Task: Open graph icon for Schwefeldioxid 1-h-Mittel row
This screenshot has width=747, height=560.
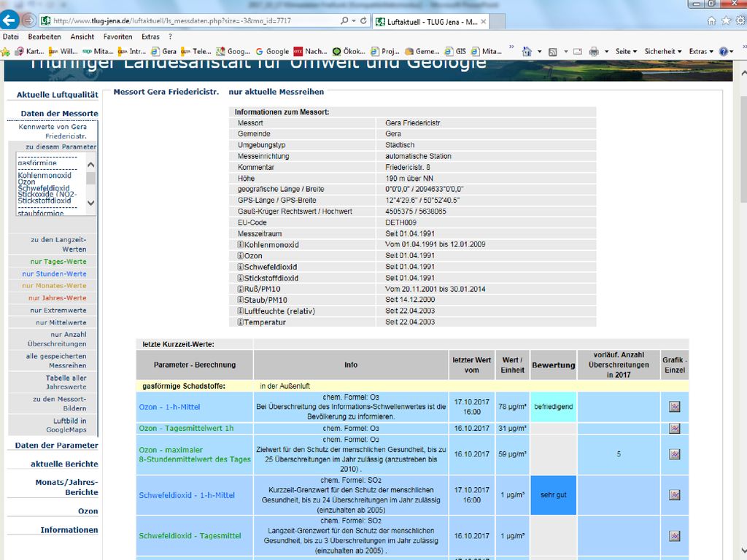Action: click(x=675, y=495)
